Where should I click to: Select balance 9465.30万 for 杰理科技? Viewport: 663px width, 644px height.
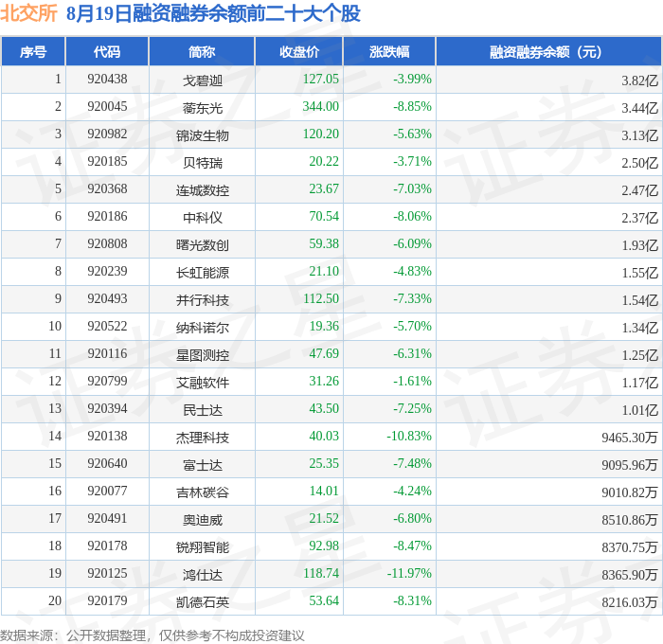(630, 438)
